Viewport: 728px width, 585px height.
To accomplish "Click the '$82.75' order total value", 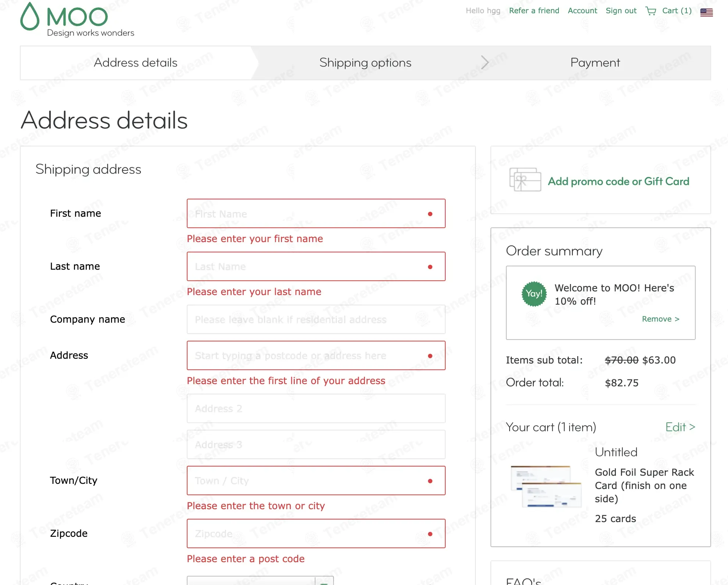I will point(622,383).
